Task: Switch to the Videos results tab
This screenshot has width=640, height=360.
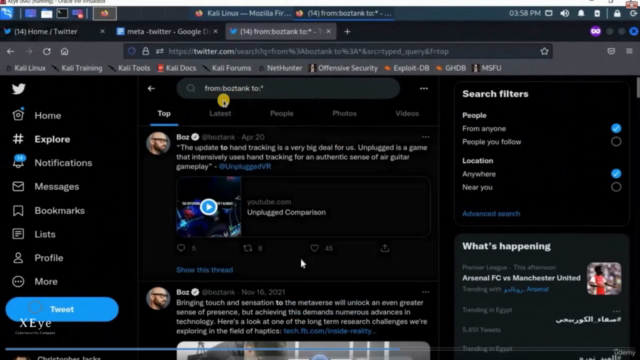Action: 407,113
